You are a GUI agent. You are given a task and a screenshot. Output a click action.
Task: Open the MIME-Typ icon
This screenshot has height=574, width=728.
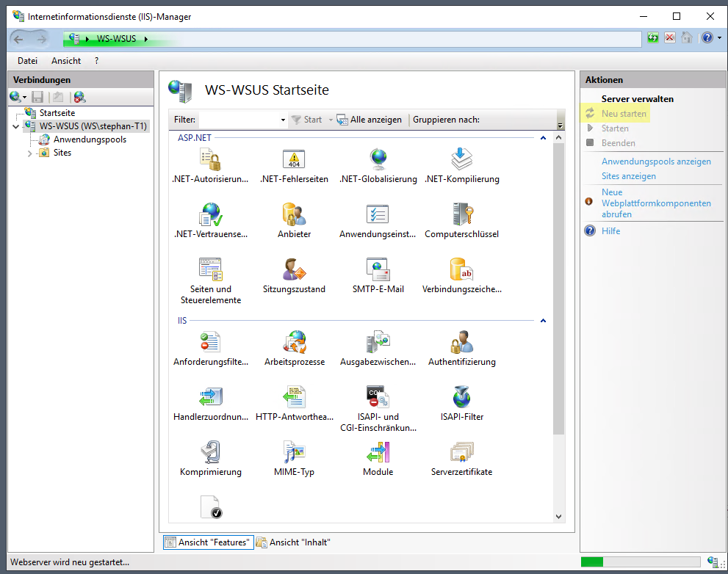tap(294, 452)
